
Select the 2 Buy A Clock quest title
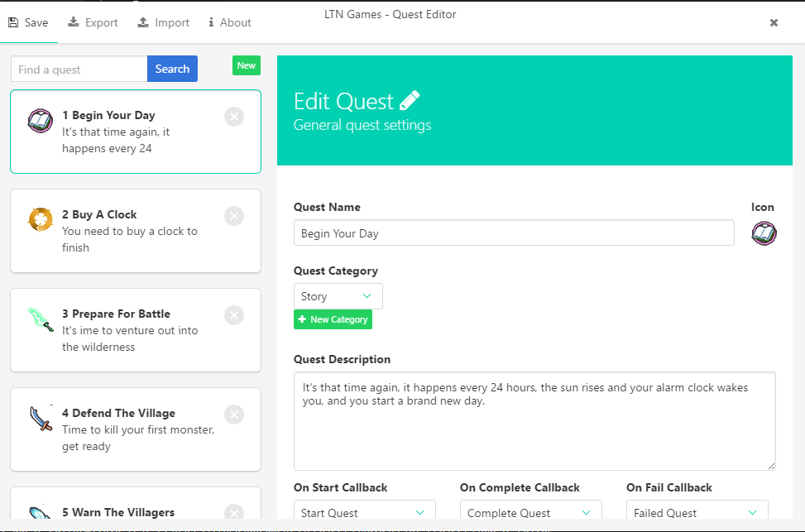click(x=99, y=214)
